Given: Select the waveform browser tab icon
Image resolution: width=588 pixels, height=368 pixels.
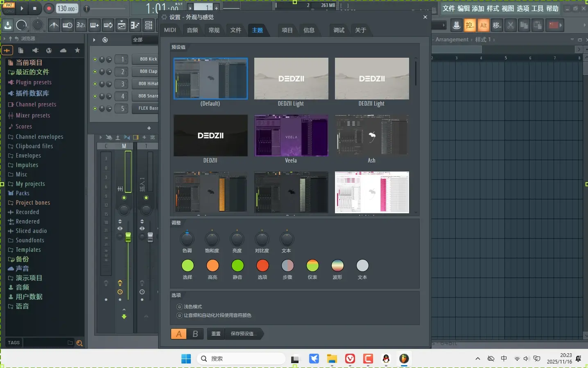Looking at the screenshot, I should (7, 50).
